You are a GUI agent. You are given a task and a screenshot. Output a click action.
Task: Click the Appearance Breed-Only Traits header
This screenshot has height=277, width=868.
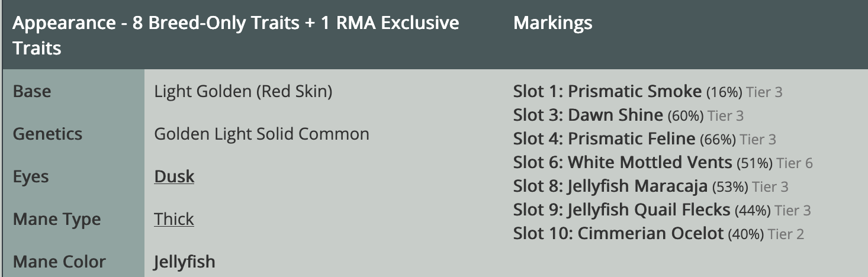(236, 36)
